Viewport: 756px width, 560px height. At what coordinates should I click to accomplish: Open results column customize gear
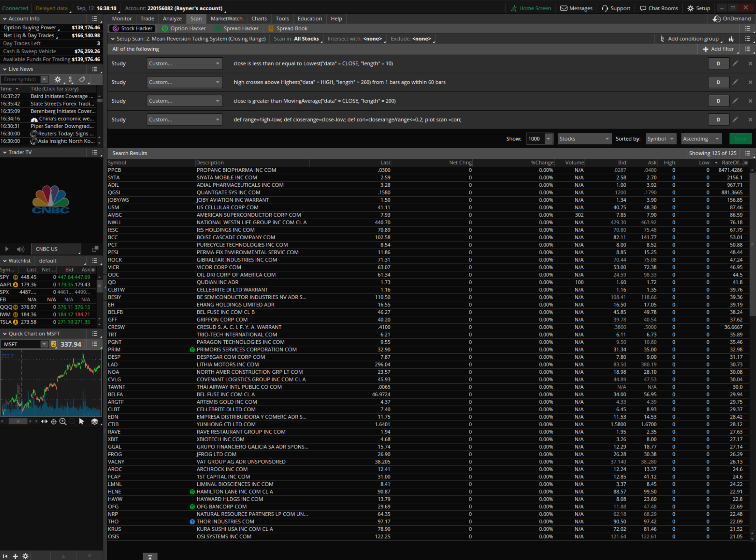point(745,163)
